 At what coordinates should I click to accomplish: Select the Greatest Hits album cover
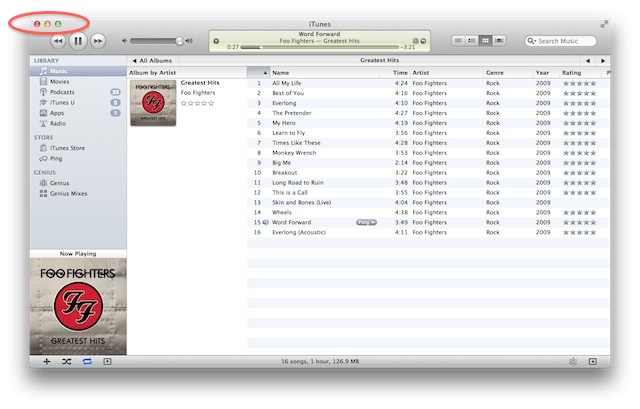[x=153, y=103]
